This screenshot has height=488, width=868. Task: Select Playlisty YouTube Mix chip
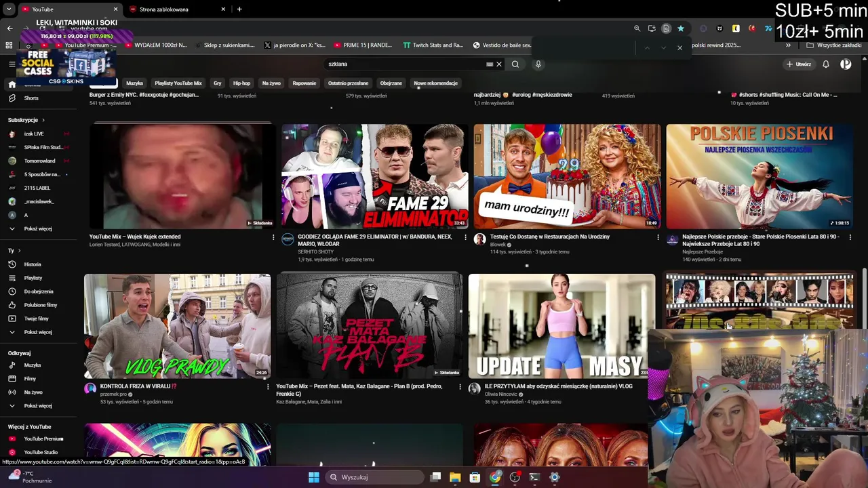pos(178,83)
